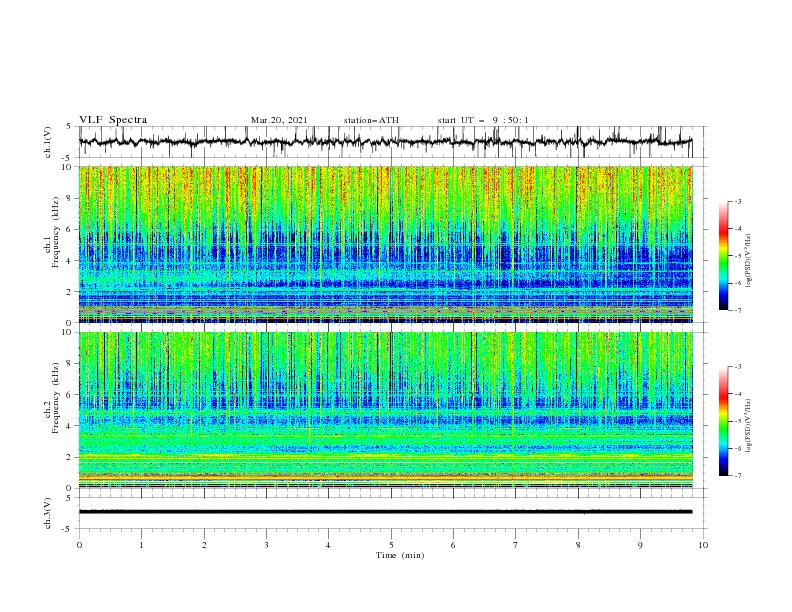The height and width of the screenshot is (612, 792).
Task: Click the time axis tick label "5"
Action: click(x=391, y=545)
